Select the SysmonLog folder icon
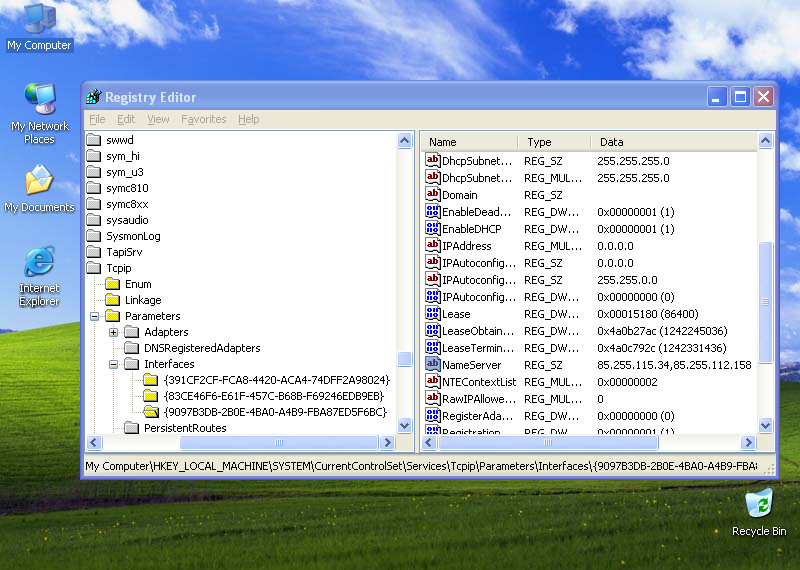800x570 pixels. [94, 236]
